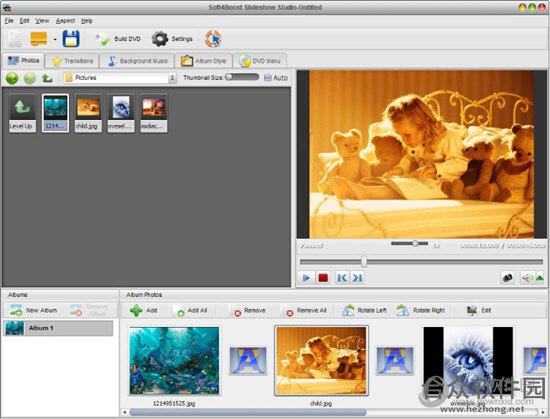Switch to the Background Music tab
This screenshot has height=419, width=550.
pos(137,61)
